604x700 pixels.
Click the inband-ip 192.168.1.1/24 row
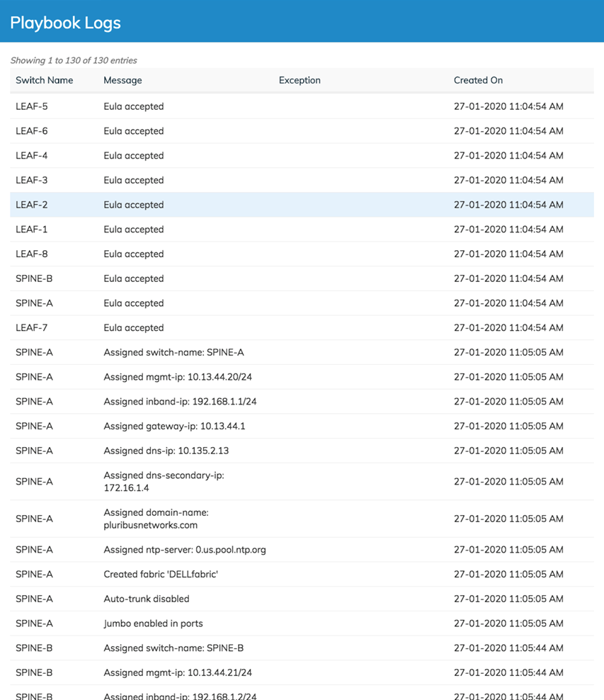pyautogui.click(x=302, y=401)
